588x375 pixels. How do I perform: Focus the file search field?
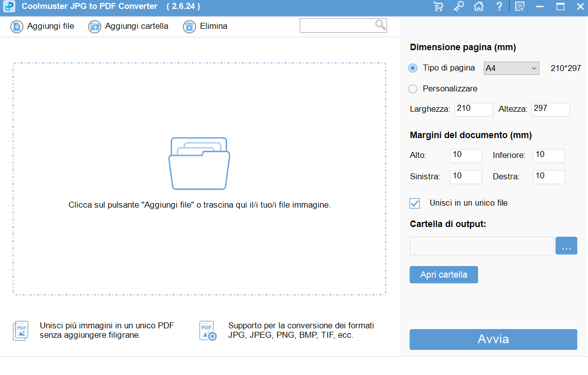tap(343, 25)
